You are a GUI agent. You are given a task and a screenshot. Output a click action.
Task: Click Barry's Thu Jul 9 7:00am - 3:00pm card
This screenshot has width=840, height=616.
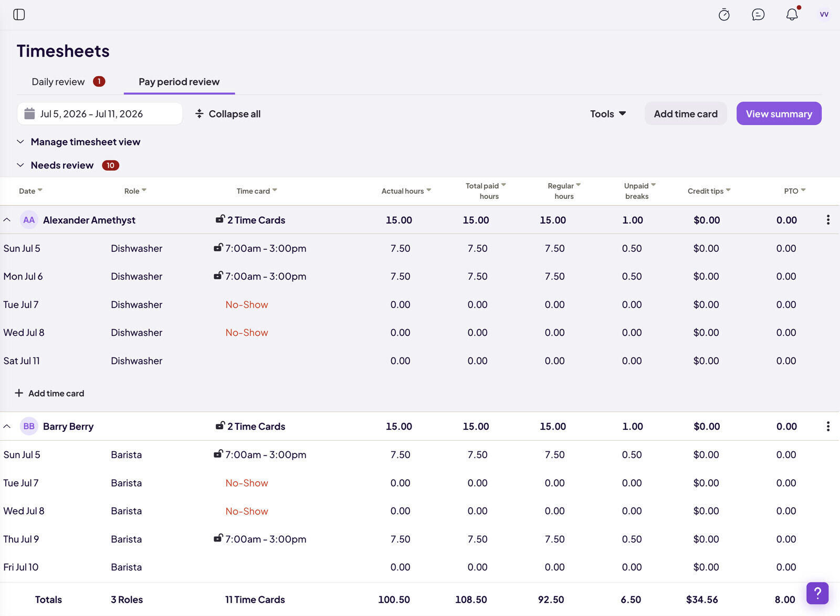266,539
